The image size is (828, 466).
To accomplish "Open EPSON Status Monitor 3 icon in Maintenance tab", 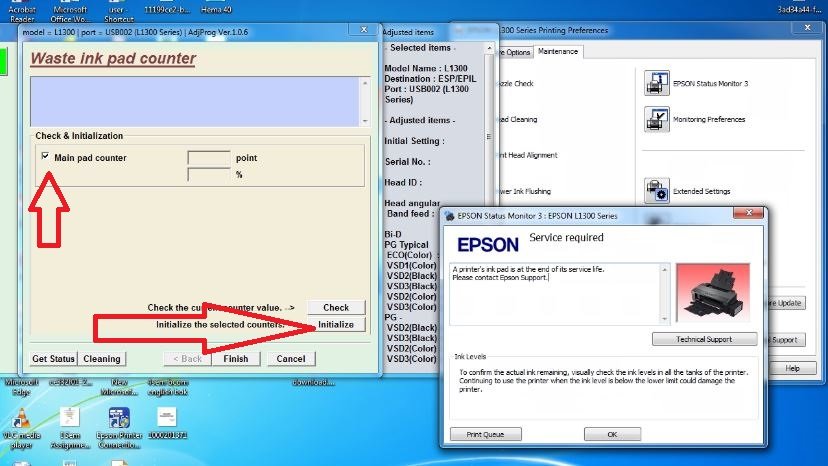I will pos(656,83).
